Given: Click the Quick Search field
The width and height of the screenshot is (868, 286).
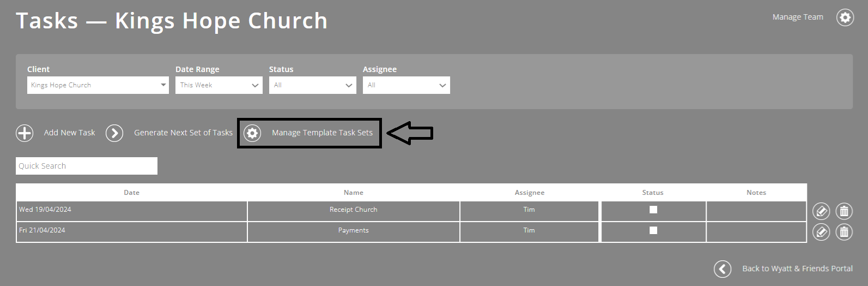Looking at the screenshot, I should [x=87, y=166].
